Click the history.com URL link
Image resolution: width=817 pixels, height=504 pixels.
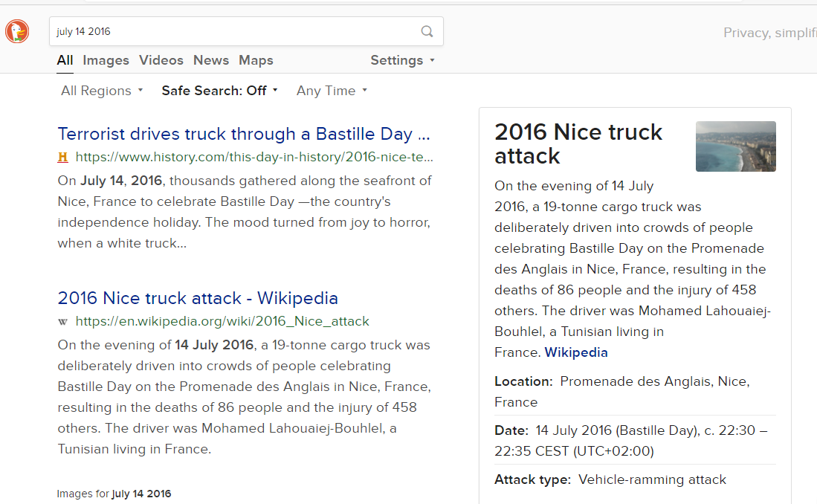tap(254, 157)
